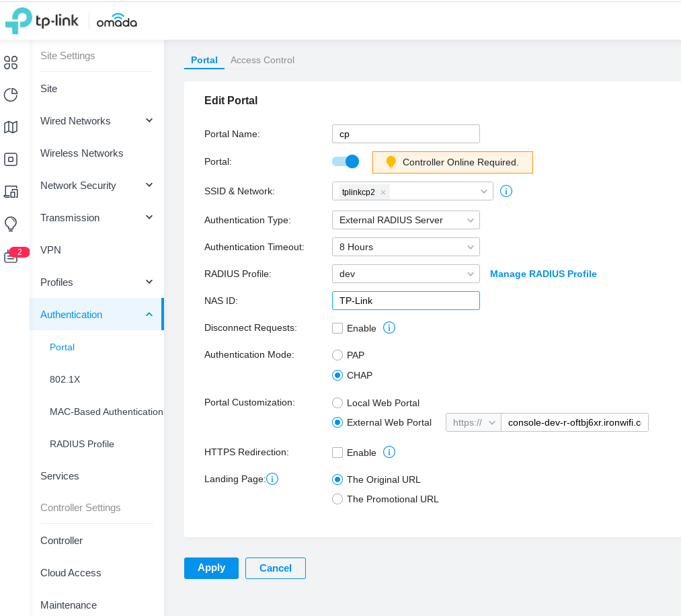Open the Map view icon

tap(10, 126)
